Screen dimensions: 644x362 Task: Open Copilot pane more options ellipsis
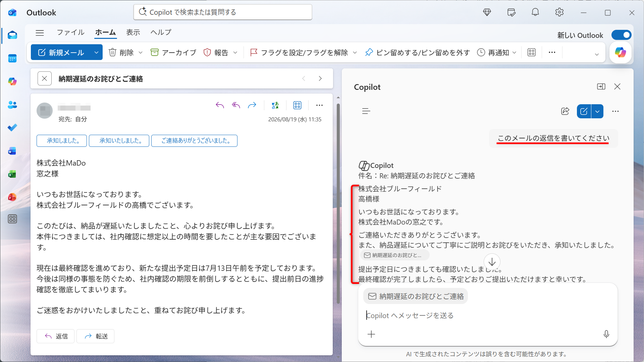tap(615, 111)
